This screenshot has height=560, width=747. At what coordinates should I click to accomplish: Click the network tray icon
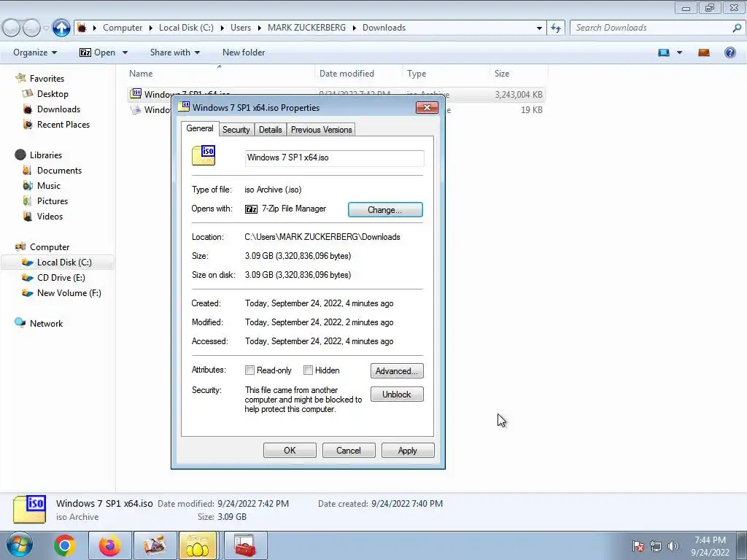pyautogui.click(x=656, y=546)
